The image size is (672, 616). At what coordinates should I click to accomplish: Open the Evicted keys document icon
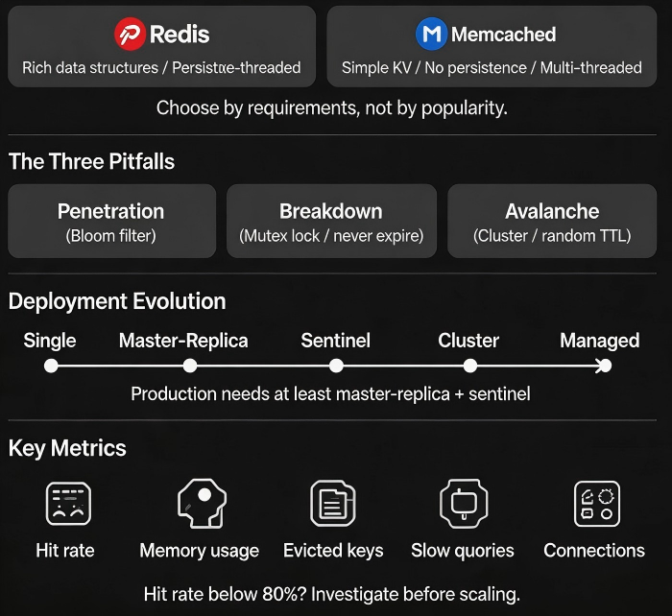(333, 504)
